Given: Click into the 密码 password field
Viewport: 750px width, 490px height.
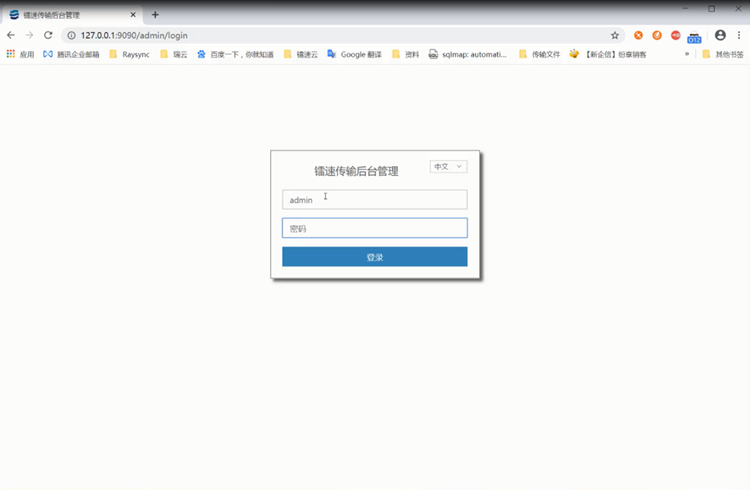Looking at the screenshot, I should point(374,229).
